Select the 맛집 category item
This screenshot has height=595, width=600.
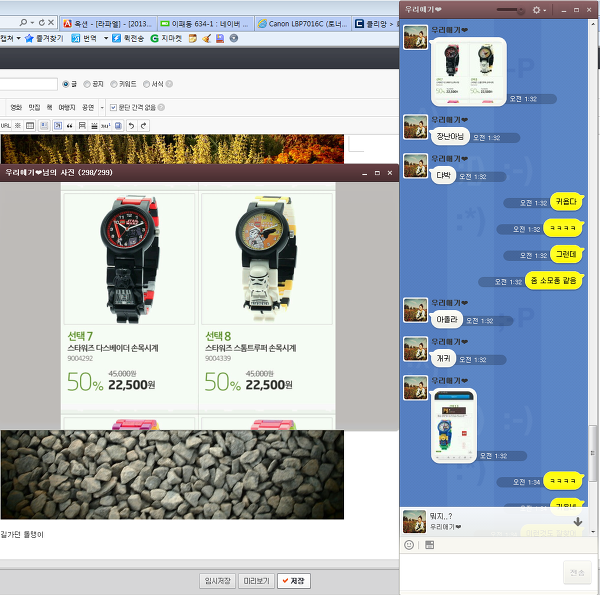34,108
